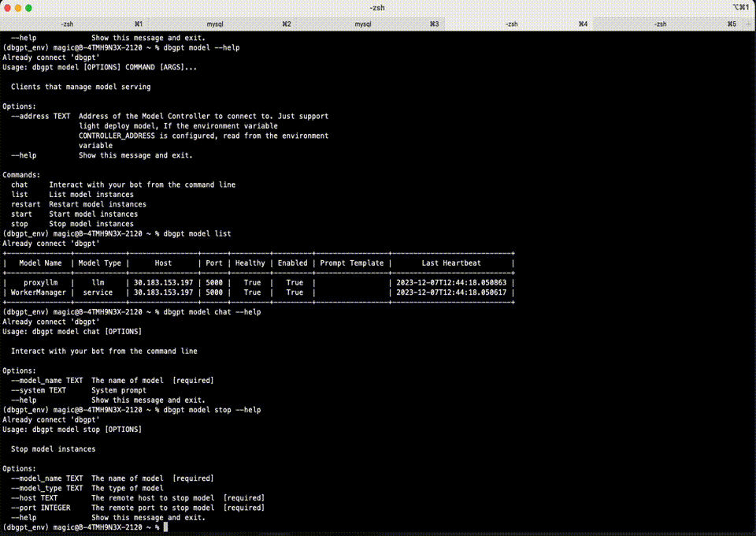Open a new terminal tab with the plus button
Image resolution: width=756 pixels, height=536 pixels.
[x=748, y=24]
